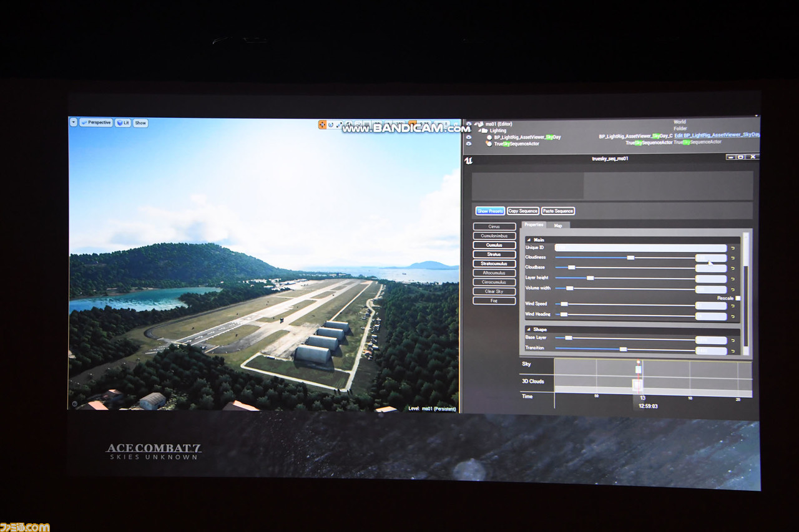Reset the Cloudbase value to default
The image size is (799, 532).
733,268
